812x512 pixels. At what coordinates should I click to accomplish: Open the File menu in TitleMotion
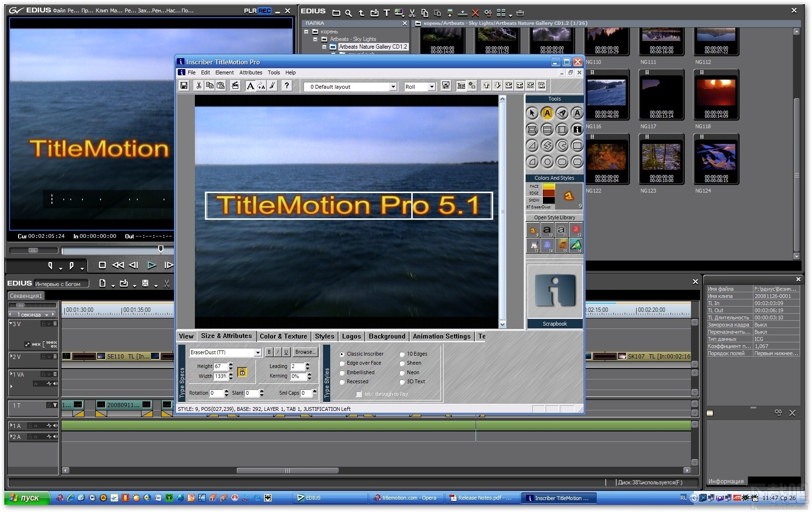192,72
